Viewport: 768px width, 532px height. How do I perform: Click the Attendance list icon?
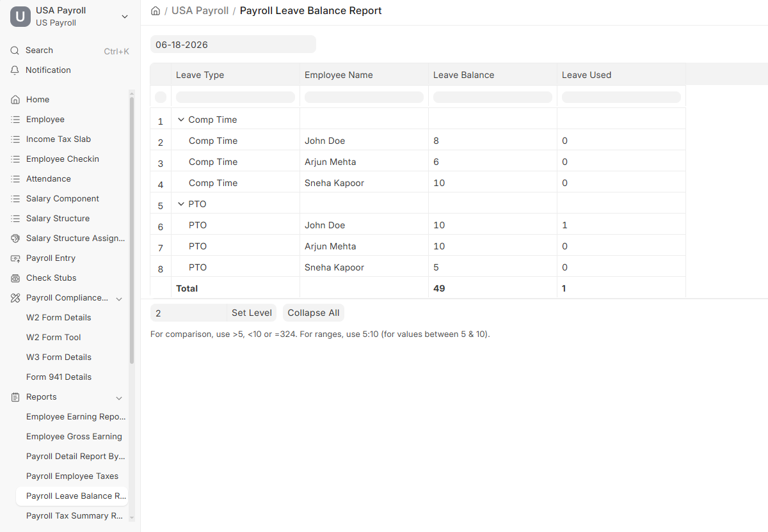click(x=15, y=179)
